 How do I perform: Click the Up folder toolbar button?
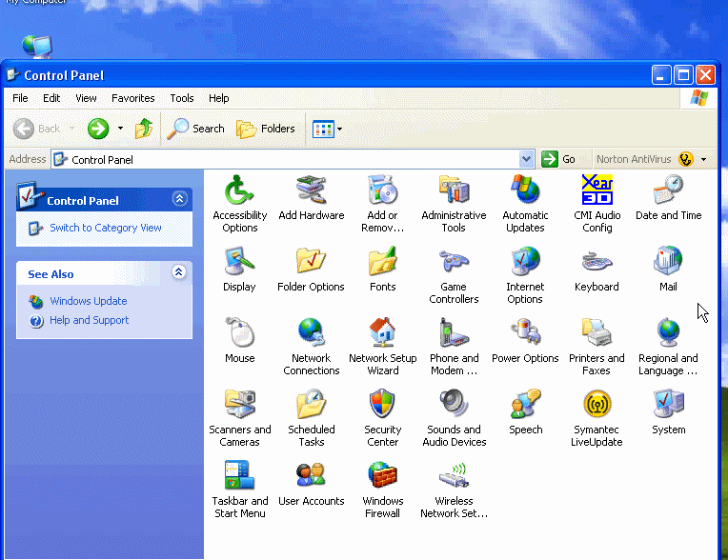[x=144, y=129]
